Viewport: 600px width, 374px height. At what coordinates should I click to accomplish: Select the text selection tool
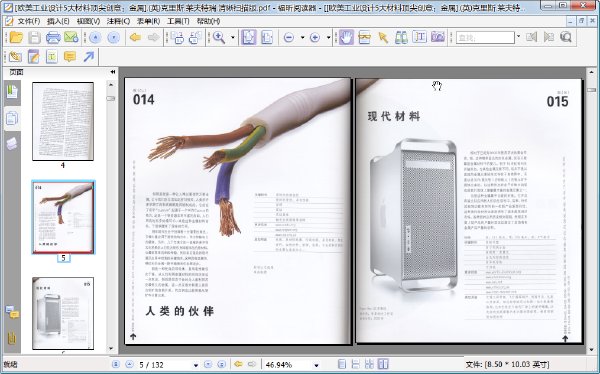pyautogui.click(x=364, y=37)
